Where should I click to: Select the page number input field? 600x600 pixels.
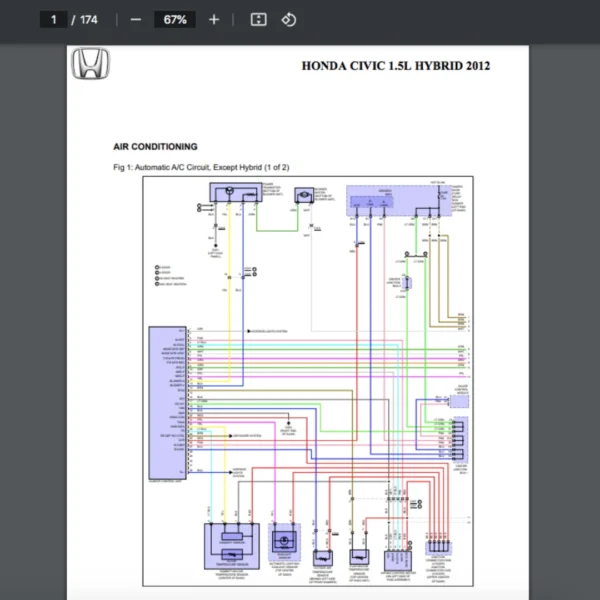coord(53,20)
